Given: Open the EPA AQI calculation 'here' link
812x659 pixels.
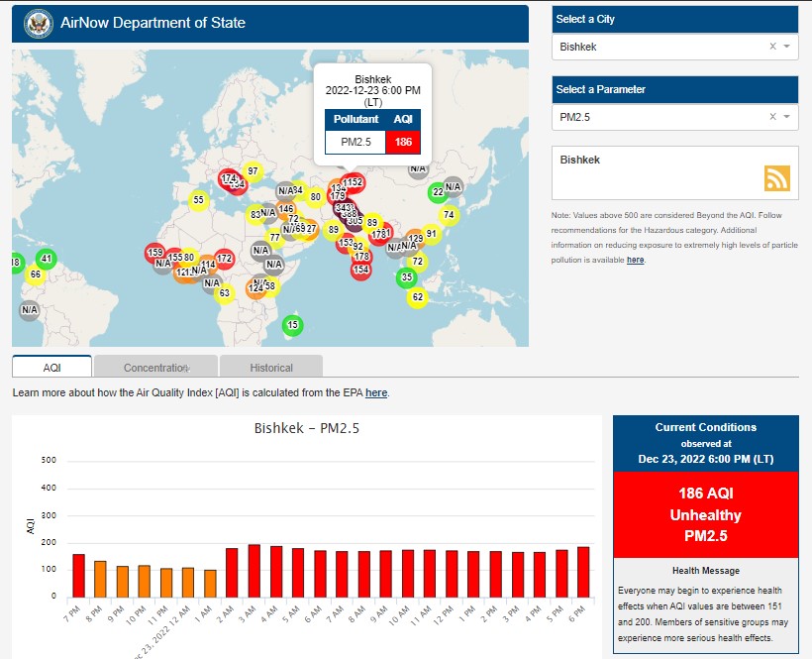Looking at the screenshot, I should click(x=376, y=393).
